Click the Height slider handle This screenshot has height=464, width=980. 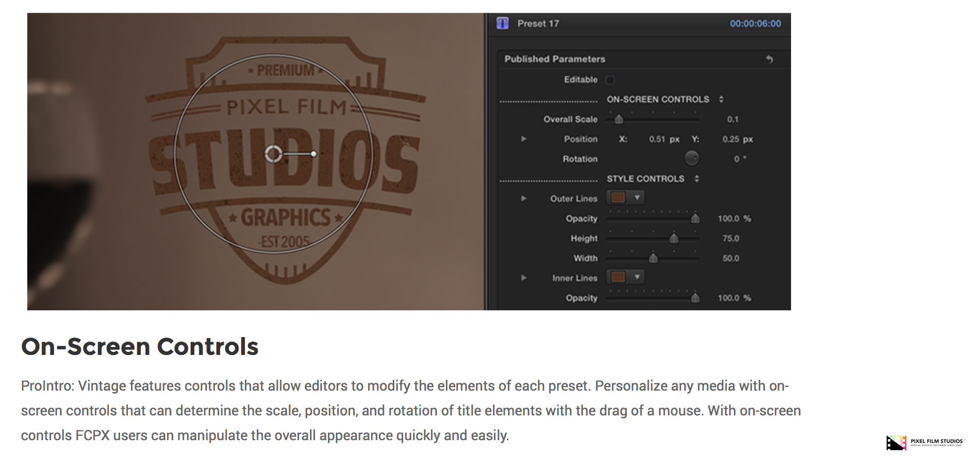(x=674, y=238)
